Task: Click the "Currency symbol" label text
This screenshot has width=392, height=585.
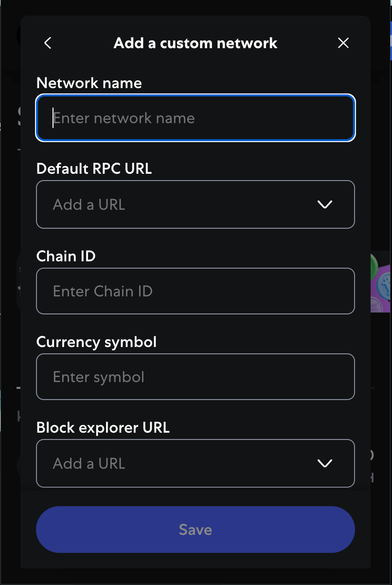Action: (96, 342)
